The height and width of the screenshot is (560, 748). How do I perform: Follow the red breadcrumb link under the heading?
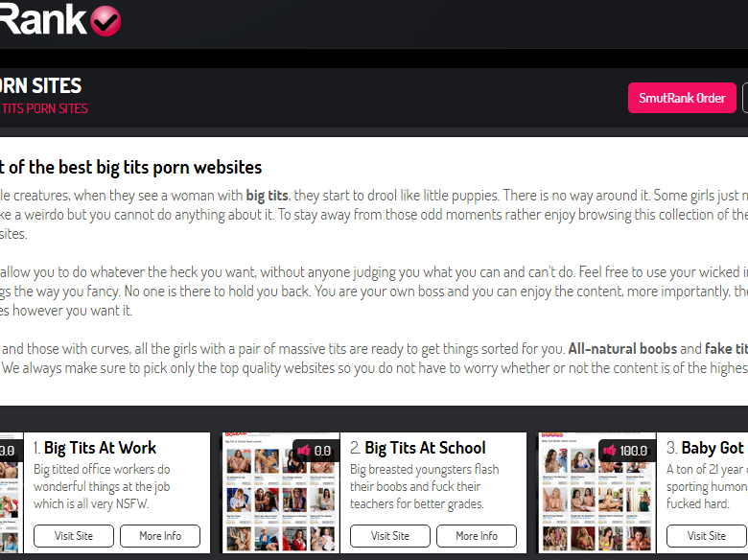44,108
